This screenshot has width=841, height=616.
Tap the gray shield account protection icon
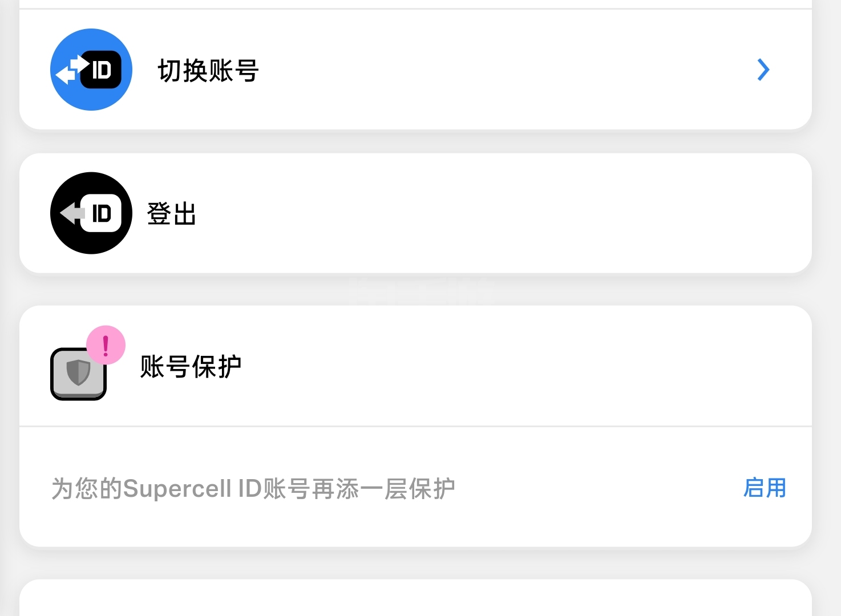tap(79, 374)
